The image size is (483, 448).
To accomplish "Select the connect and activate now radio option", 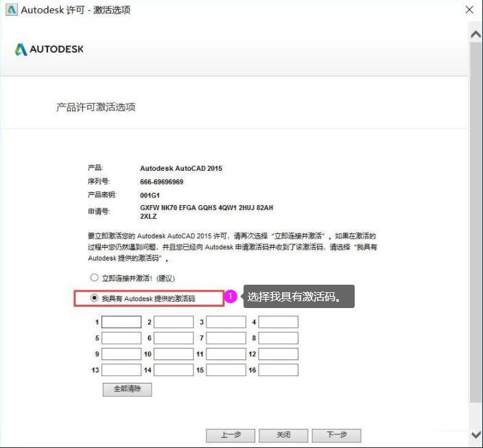I will point(94,278).
